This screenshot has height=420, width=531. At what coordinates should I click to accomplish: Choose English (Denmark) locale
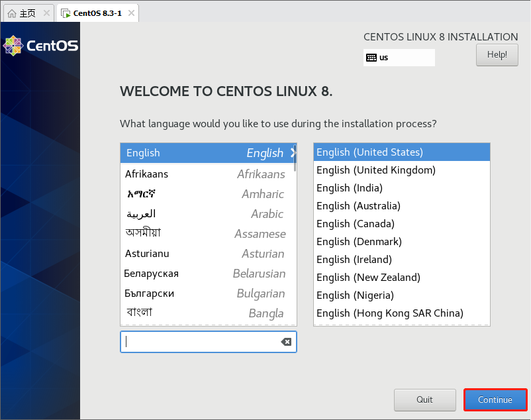(x=402, y=242)
